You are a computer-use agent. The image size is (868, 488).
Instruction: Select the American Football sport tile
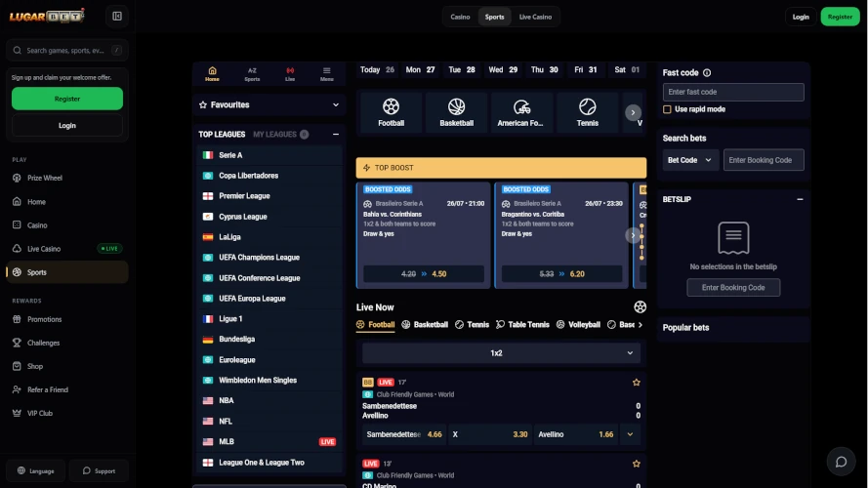[x=521, y=112]
